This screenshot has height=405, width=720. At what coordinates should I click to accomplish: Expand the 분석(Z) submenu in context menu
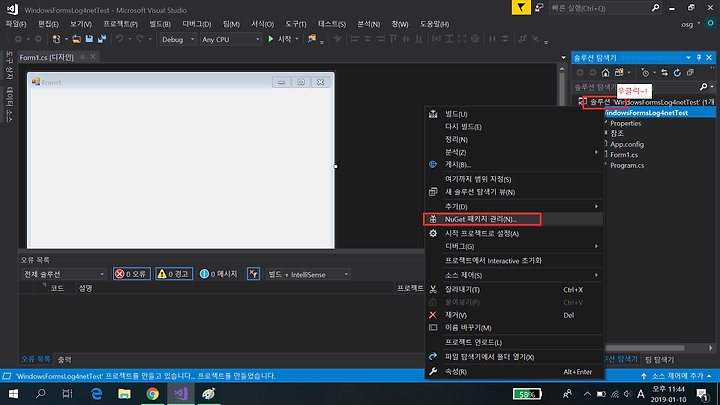[x=596, y=152]
